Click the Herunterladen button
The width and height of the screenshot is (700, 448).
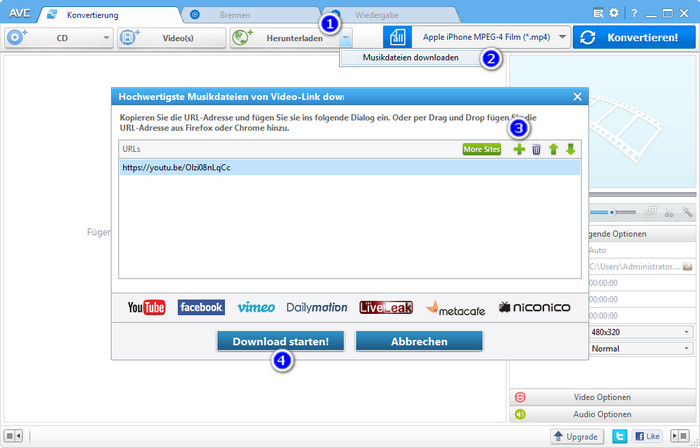285,38
